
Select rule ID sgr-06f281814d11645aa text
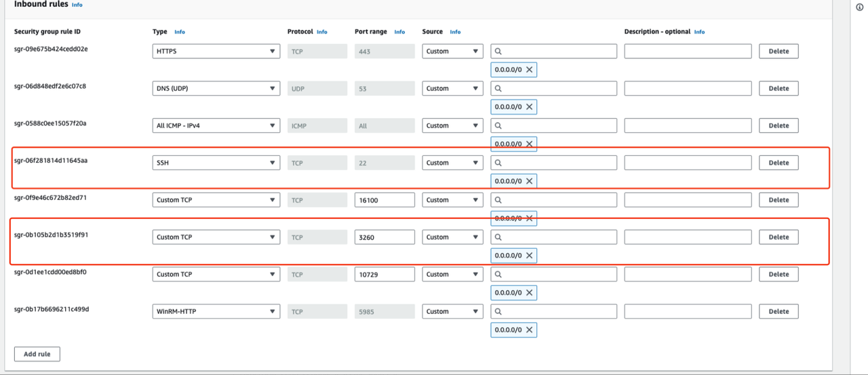pyautogui.click(x=51, y=161)
